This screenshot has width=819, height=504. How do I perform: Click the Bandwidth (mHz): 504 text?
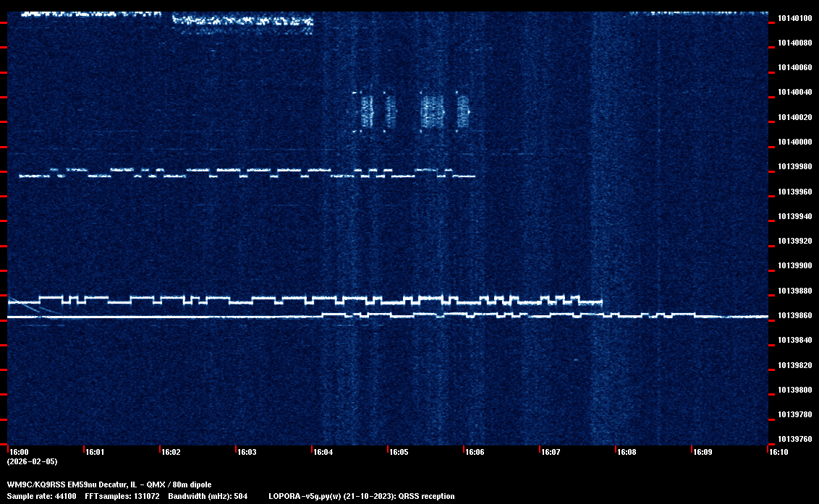point(208,496)
